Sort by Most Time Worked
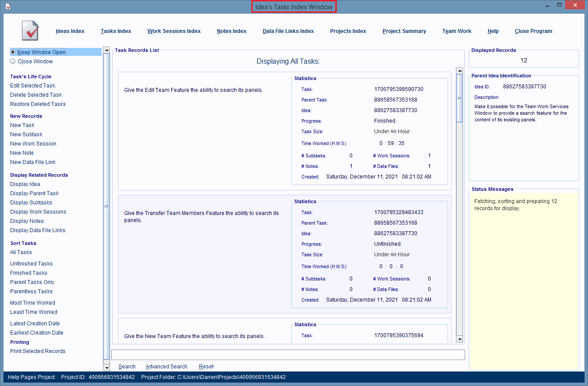This screenshot has width=588, height=386. coord(33,303)
